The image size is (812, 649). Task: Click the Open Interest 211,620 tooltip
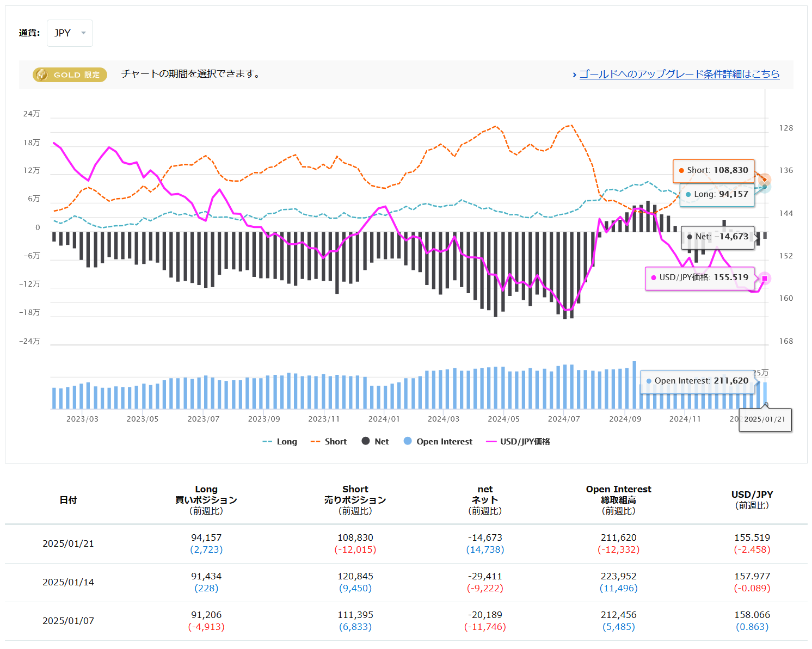click(698, 381)
